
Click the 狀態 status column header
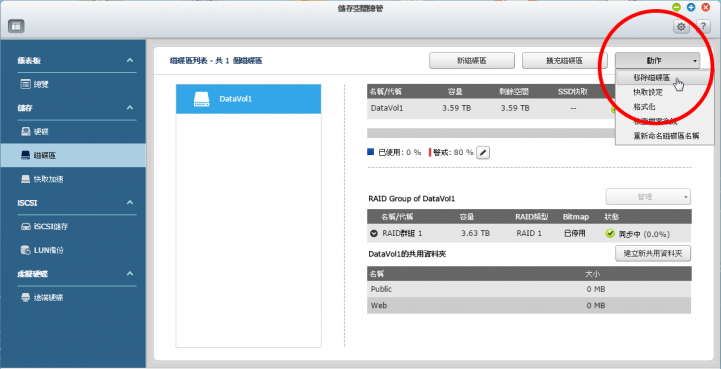612,217
